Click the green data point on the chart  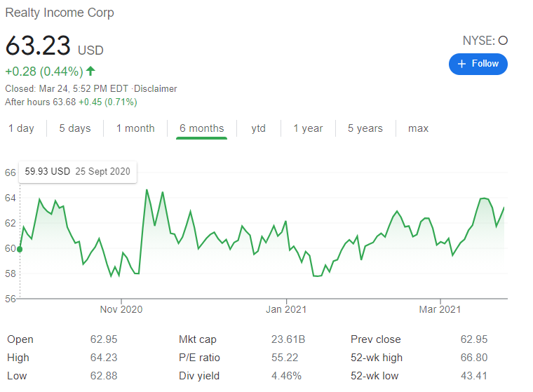[20, 249]
